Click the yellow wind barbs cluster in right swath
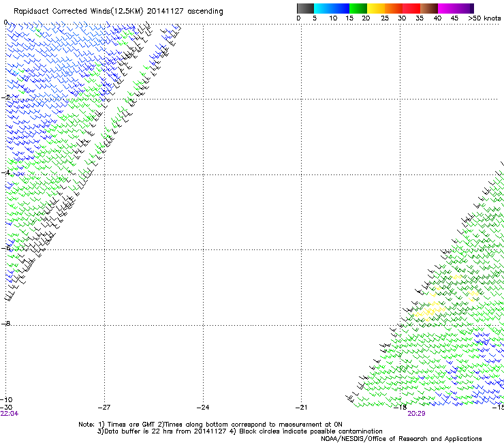 429,311
